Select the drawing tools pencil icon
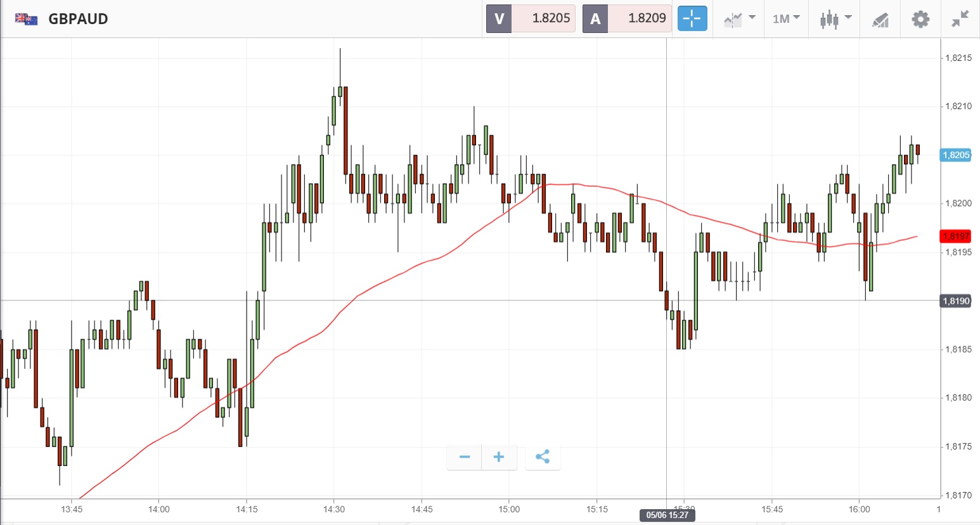 [880, 20]
